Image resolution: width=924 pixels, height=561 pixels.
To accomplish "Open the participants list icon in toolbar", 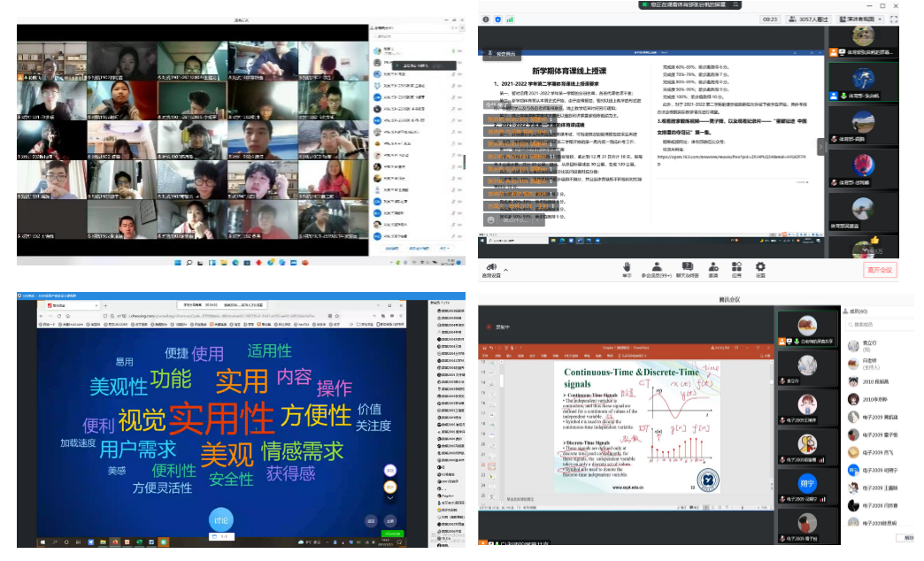I will pyautogui.click(x=656, y=267).
